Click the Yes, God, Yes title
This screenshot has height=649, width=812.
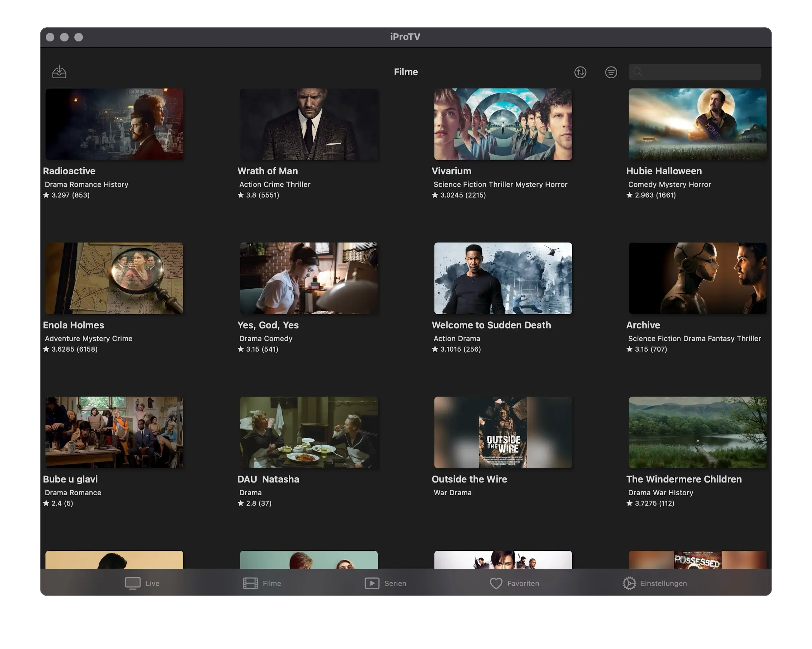(x=268, y=326)
